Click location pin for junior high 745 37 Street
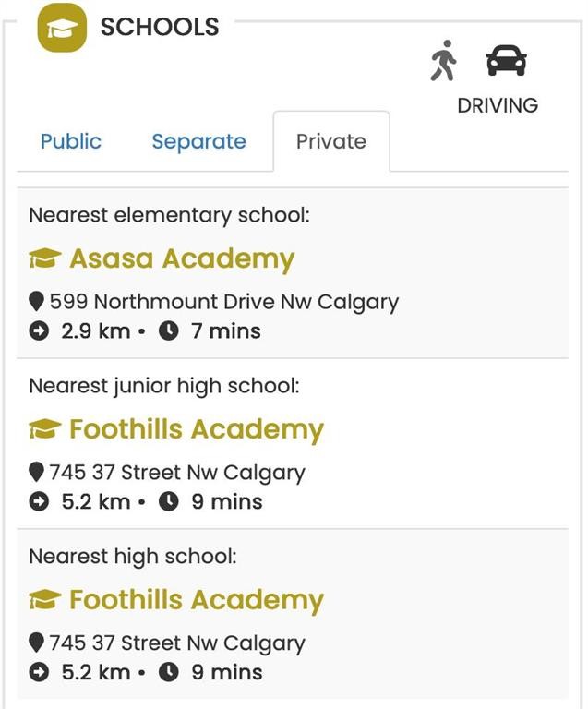The height and width of the screenshot is (709, 588). click(x=36, y=472)
